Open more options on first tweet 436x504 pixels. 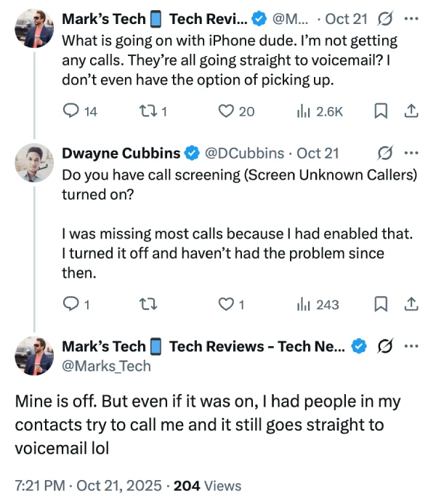pos(411,17)
